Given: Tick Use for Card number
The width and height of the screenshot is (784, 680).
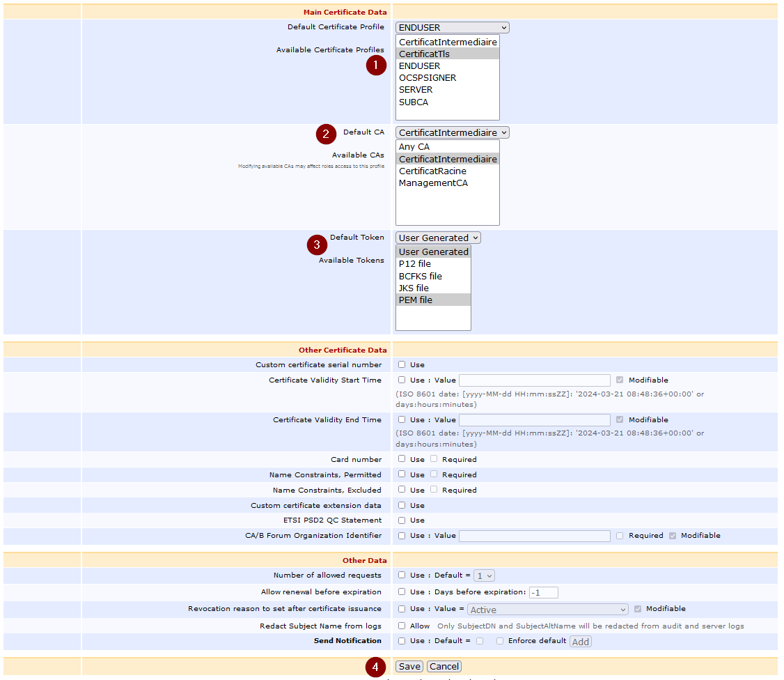Looking at the screenshot, I should [x=402, y=459].
